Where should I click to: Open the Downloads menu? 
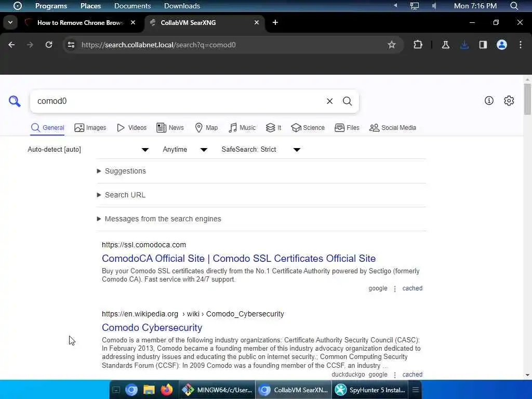(x=182, y=6)
